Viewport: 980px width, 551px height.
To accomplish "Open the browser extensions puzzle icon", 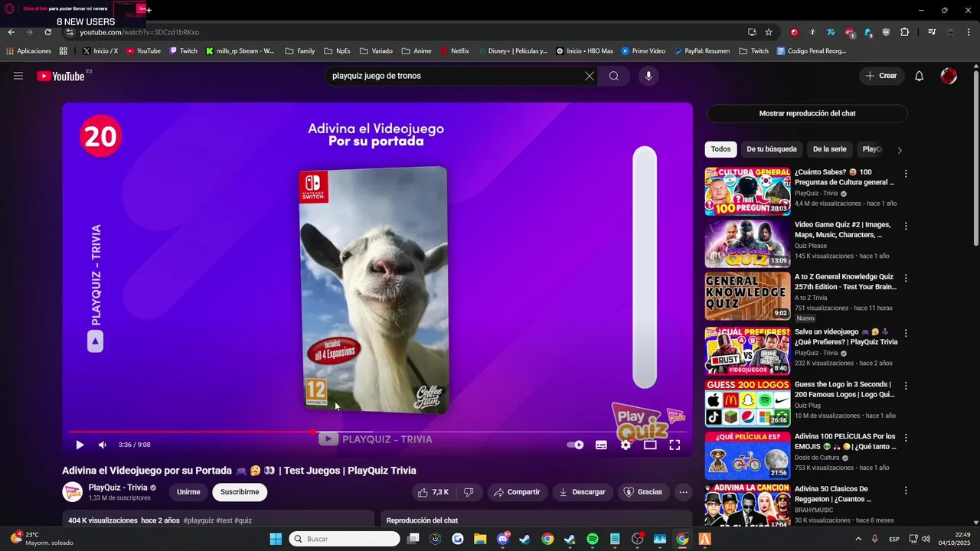I will (905, 32).
